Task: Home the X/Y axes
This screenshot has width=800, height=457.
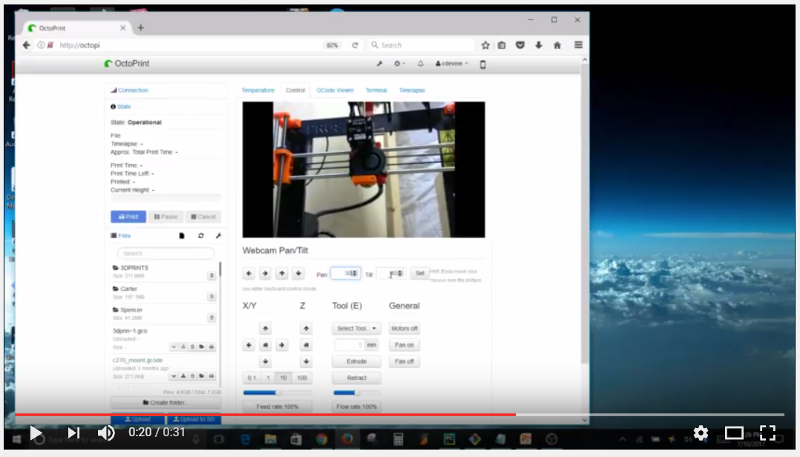Action: click(x=265, y=345)
